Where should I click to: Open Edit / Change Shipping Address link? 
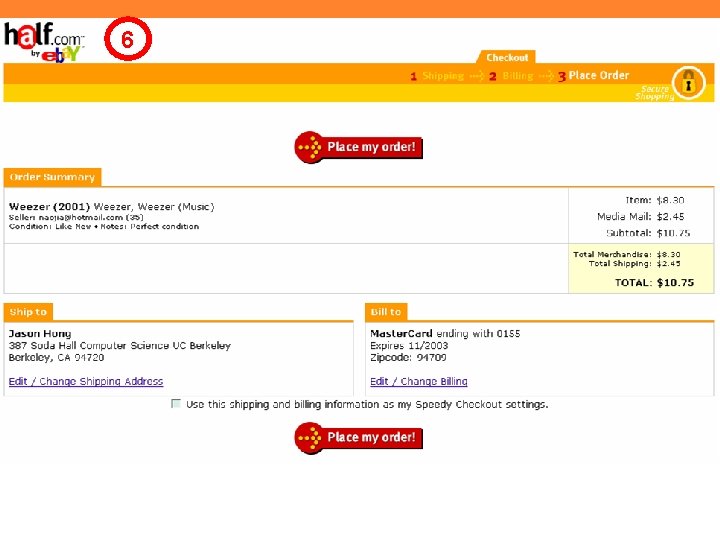tap(86, 382)
